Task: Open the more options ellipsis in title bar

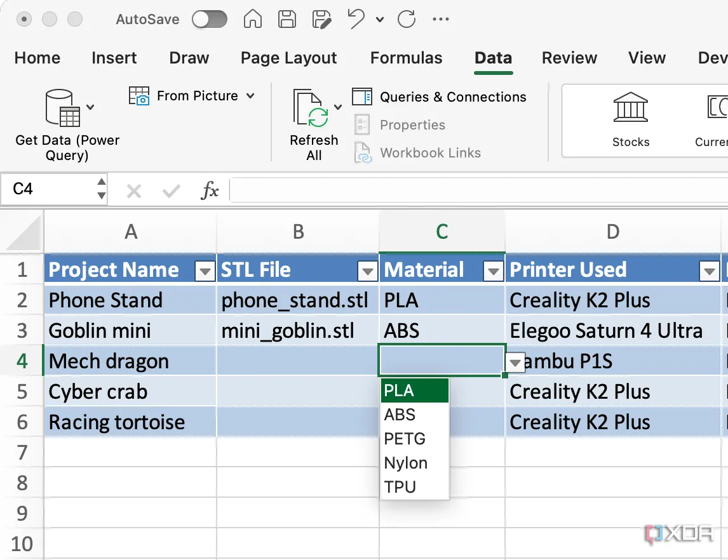Action: tap(441, 19)
